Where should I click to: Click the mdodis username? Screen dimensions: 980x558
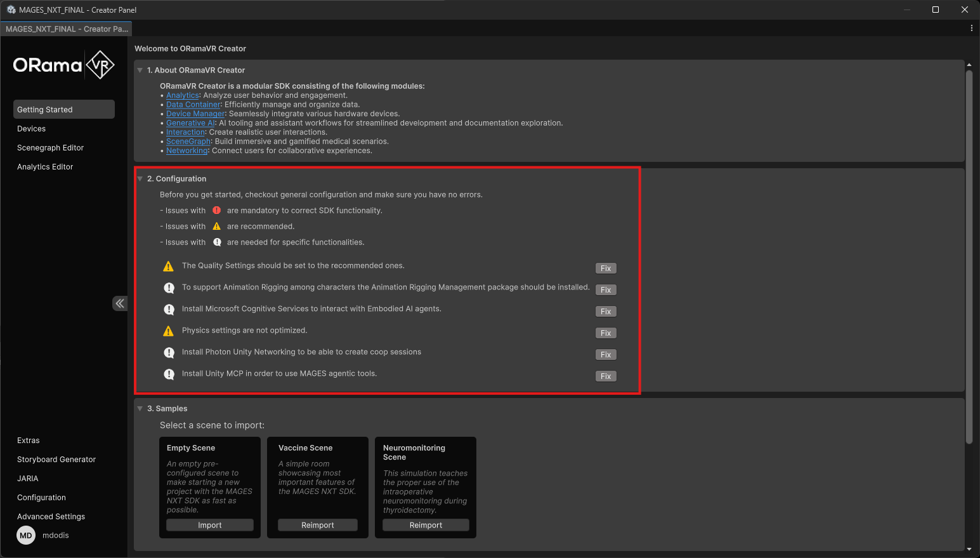click(x=56, y=535)
